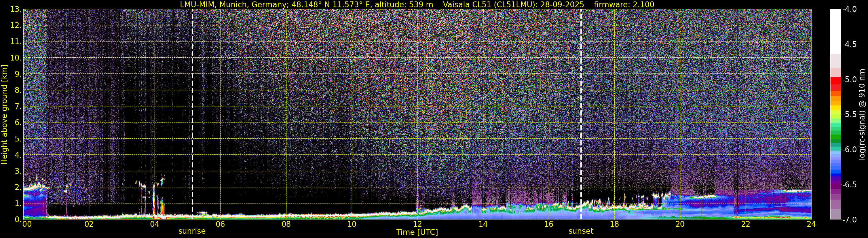Click the date '28-09-2025' in the title

(562, 5)
